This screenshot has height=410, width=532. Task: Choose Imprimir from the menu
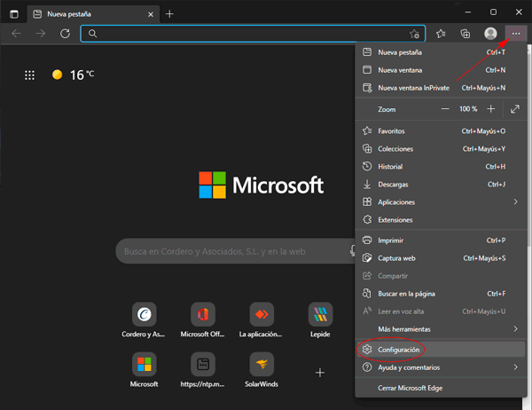click(x=440, y=240)
